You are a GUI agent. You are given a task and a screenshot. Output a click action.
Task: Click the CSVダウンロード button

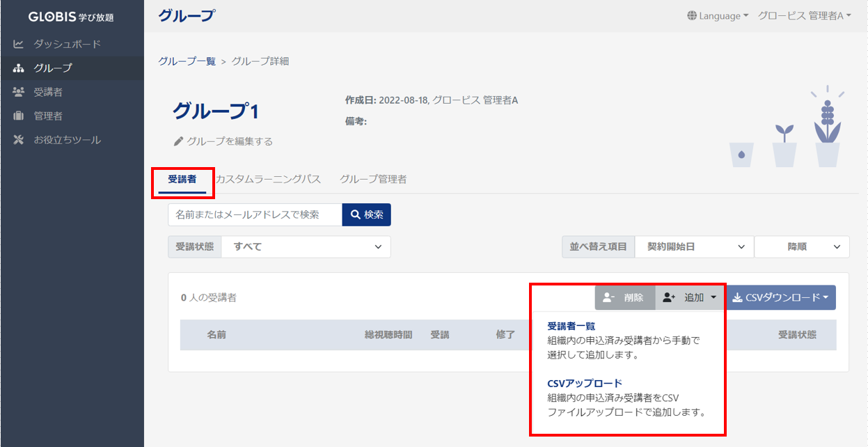[x=781, y=297]
